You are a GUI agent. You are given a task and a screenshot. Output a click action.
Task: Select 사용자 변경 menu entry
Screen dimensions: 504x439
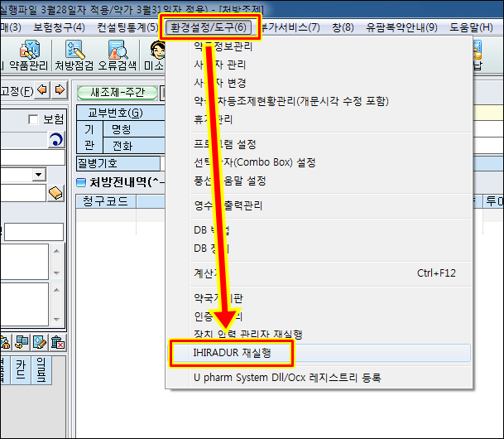tap(319, 83)
